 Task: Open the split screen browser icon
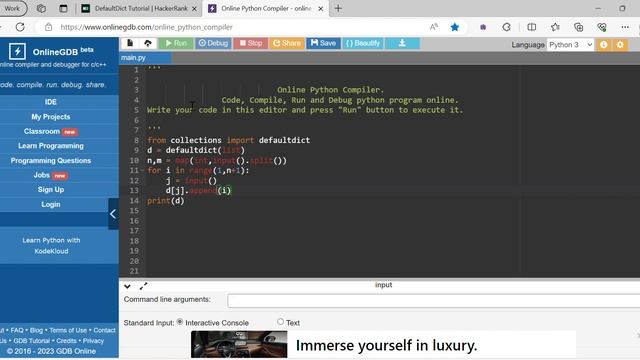coord(531,27)
